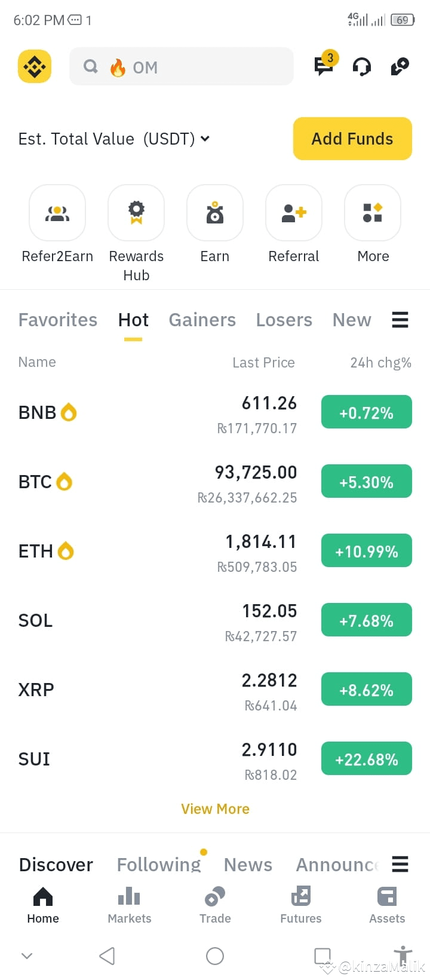Open the Earn icon
The width and height of the screenshot is (430, 980).
click(215, 213)
